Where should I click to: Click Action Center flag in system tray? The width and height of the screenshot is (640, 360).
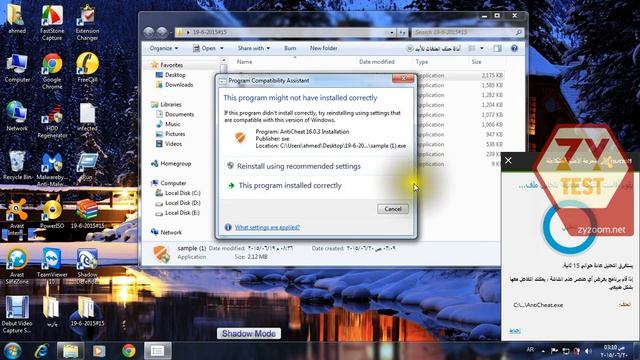554,351
